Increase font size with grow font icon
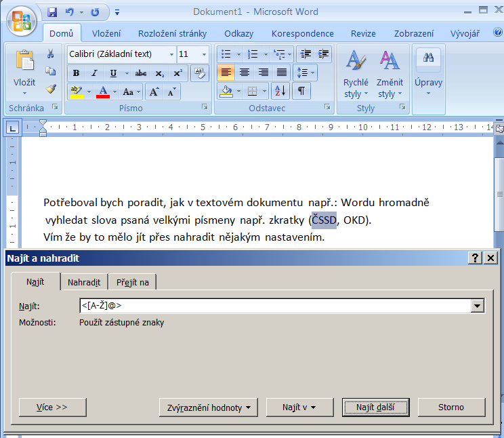 click(154, 92)
